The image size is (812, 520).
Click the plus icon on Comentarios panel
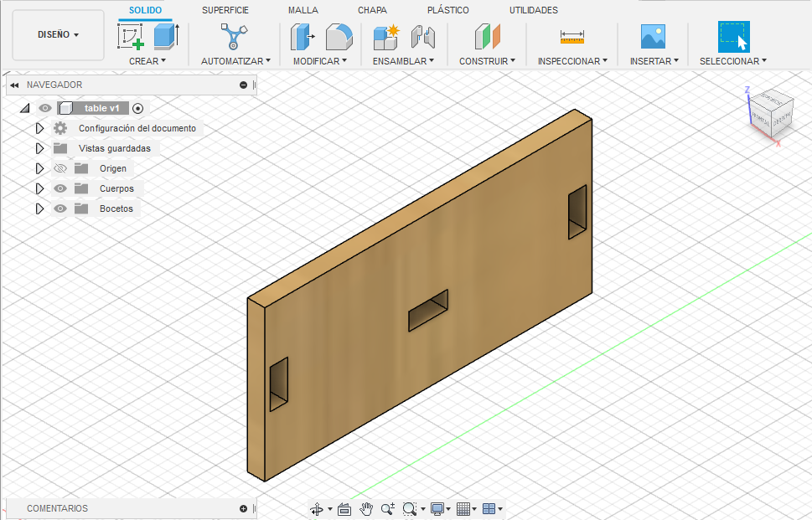click(243, 508)
